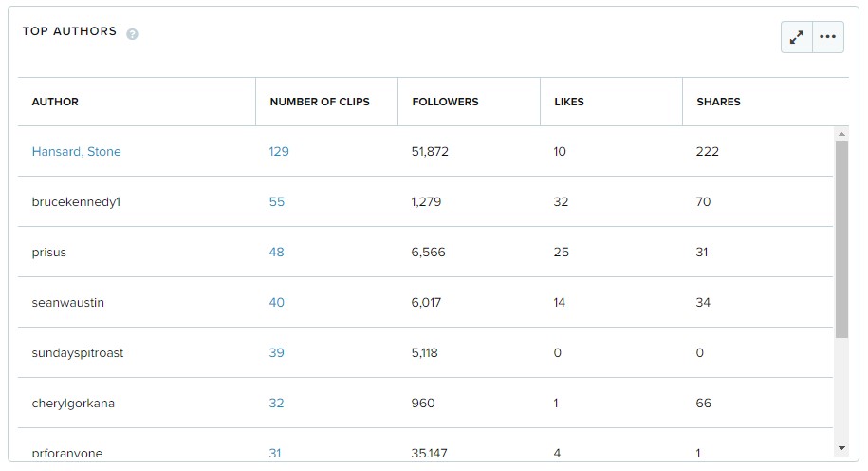
Task: View the 48 clips for prisus
Action: (277, 253)
